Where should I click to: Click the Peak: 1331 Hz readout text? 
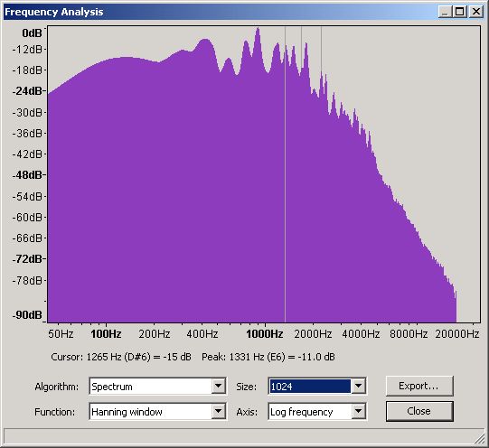[x=268, y=357]
